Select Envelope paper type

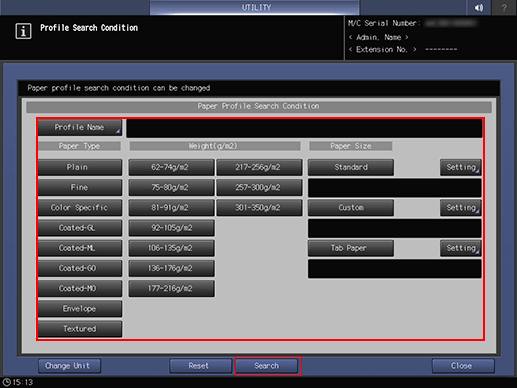pyautogui.click(x=80, y=309)
